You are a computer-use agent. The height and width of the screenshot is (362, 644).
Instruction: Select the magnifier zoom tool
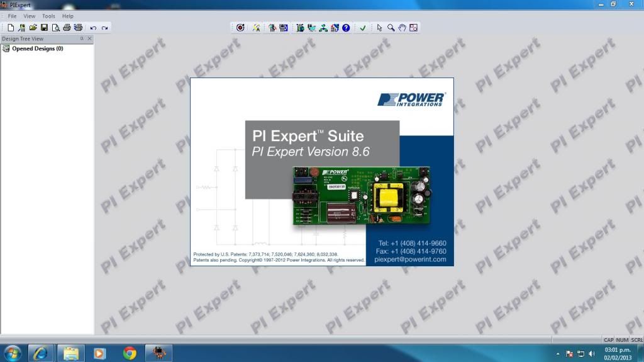tap(391, 28)
